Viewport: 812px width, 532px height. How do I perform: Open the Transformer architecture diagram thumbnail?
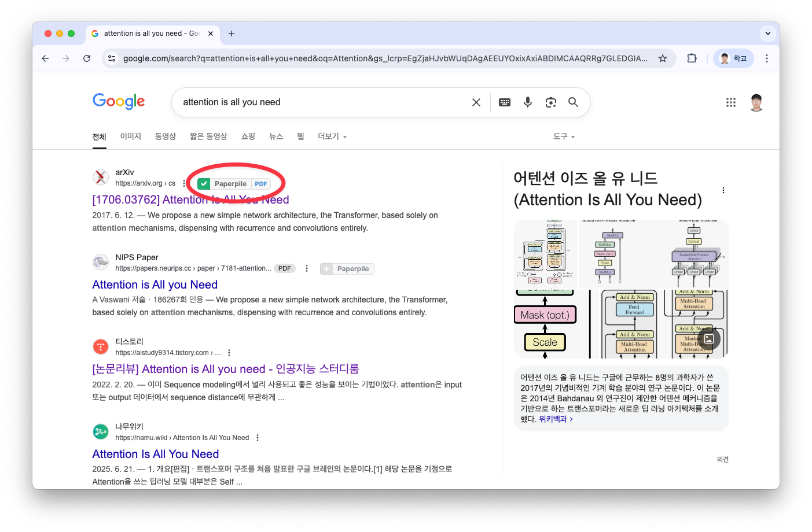546,254
